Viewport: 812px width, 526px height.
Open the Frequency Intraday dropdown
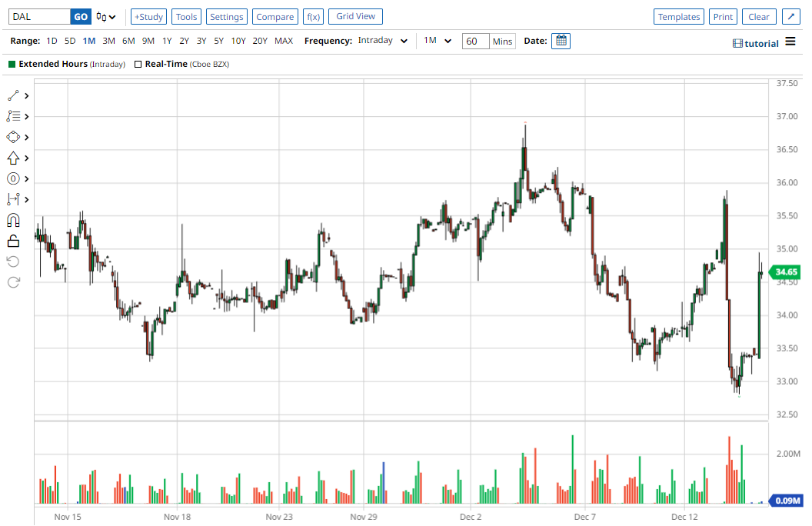pyautogui.click(x=382, y=41)
